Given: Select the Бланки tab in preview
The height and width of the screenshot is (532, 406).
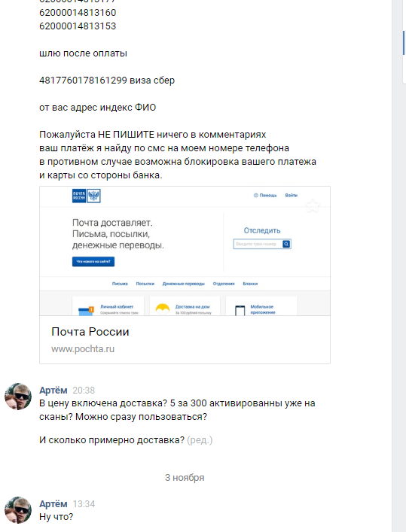Looking at the screenshot, I should coord(250,284).
